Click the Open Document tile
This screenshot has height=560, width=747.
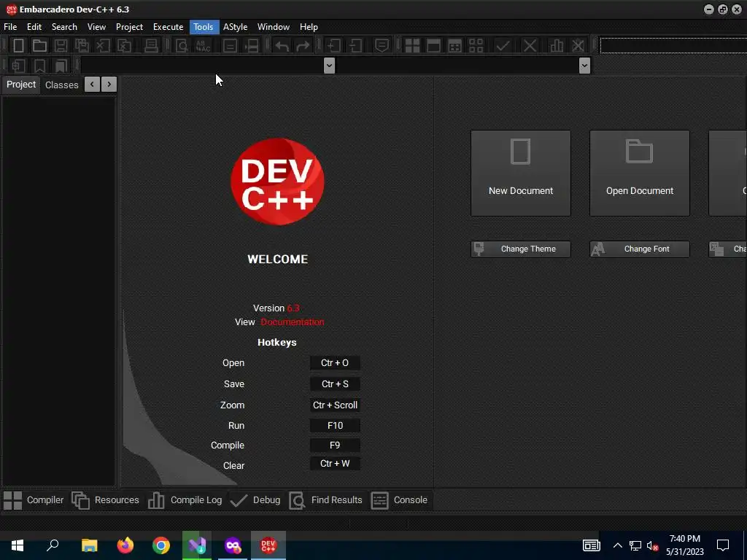[x=639, y=174]
